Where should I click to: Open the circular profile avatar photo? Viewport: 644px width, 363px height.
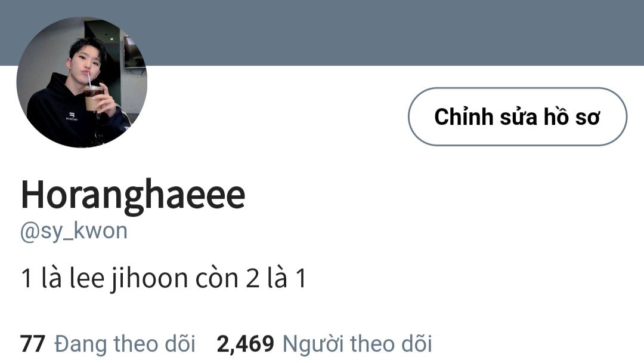pos(82,82)
